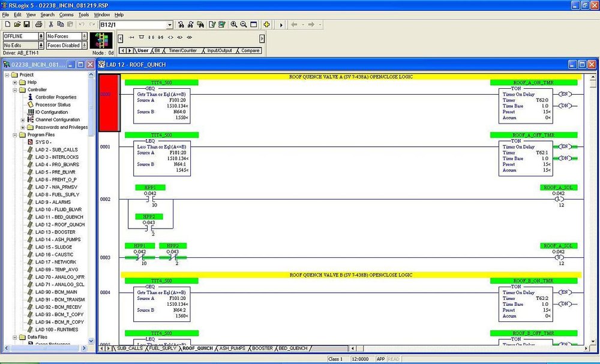Zoom in on the ladder diagram
The width and height of the screenshot is (600, 364).
tap(234, 25)
